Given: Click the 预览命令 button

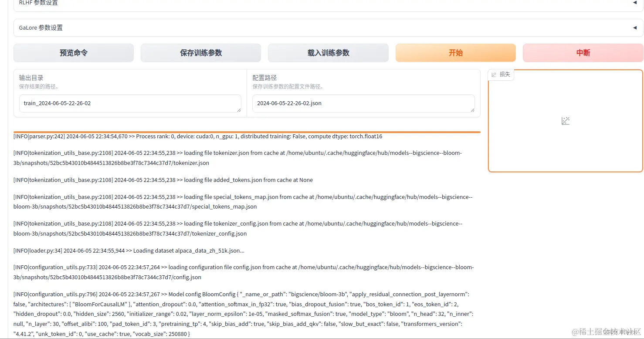Looking at the screenshot, I should click(74, 53).
